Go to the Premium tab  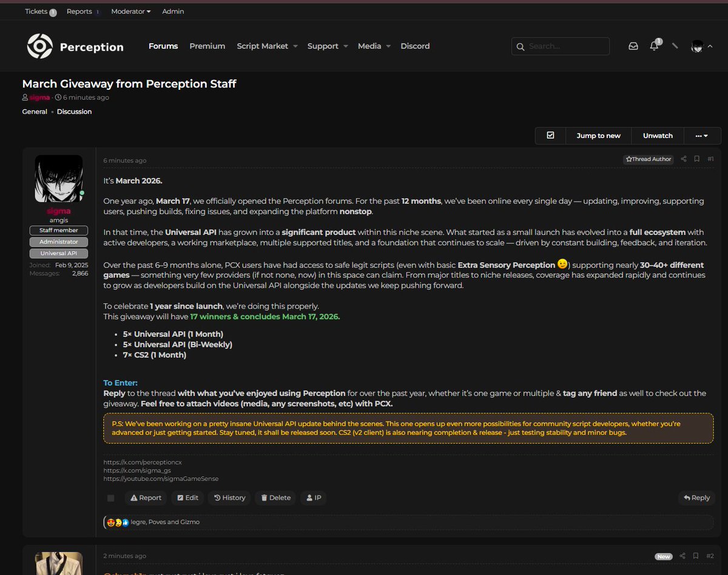[207, 46]
